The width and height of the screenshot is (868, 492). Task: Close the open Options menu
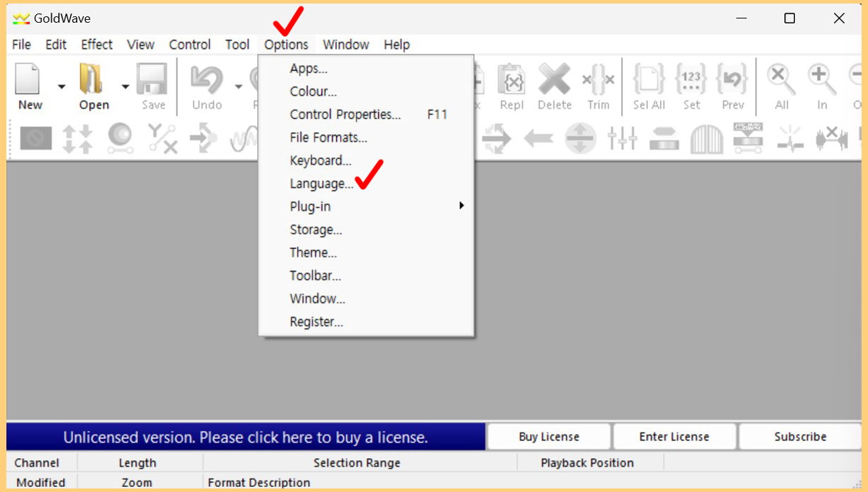pos(286,45)
